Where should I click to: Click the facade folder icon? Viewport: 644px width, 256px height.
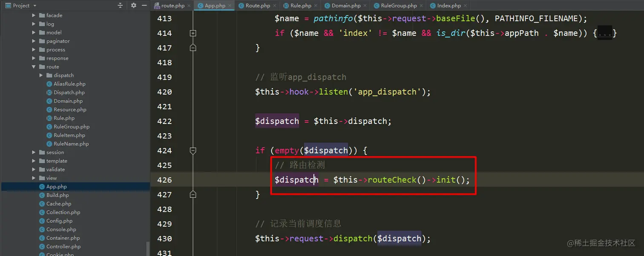42,15
